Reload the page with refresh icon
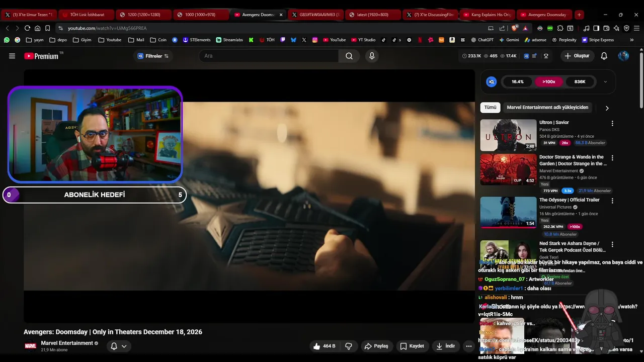 click(x=27, y=28)
